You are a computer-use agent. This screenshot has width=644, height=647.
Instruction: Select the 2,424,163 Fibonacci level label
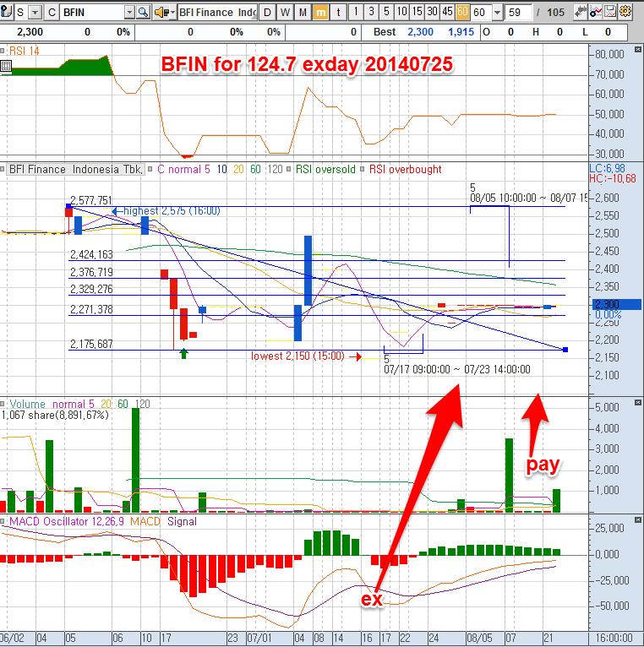point(91,254)
